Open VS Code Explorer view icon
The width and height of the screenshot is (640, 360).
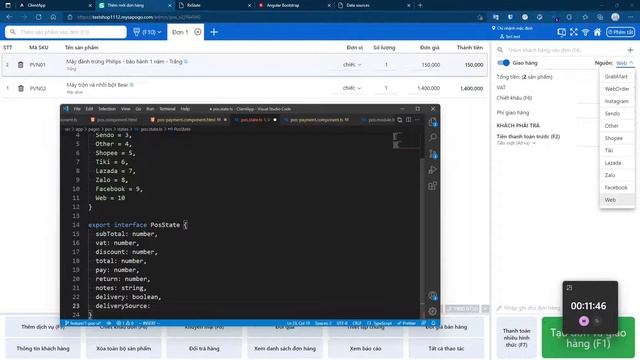tap(433, 122)
